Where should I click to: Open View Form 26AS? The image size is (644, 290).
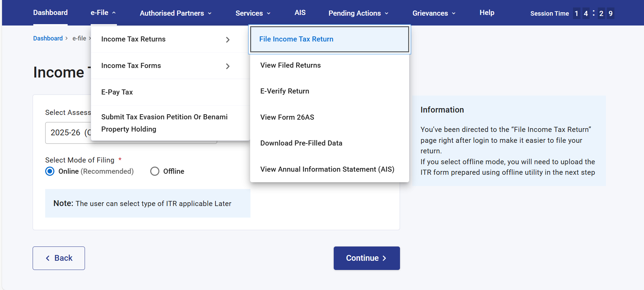tap(287, 117)
